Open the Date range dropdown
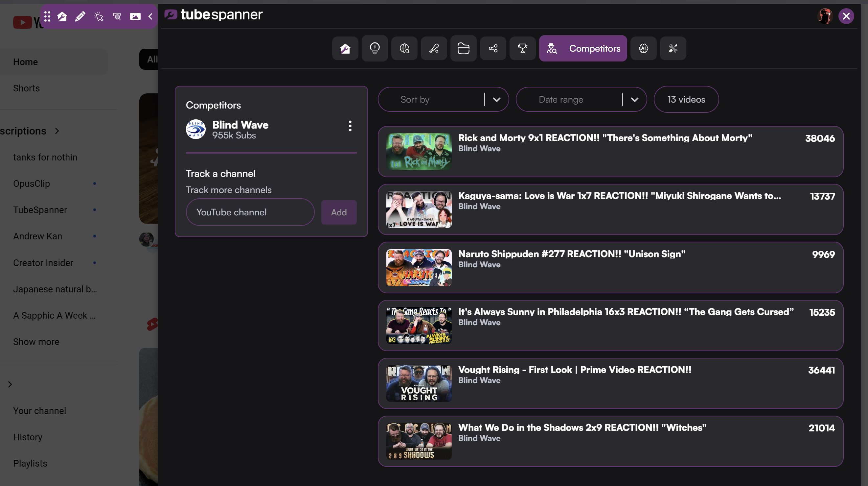Image resolution: width=868 pixels, height=486 pixels. [x=582, y=100]
